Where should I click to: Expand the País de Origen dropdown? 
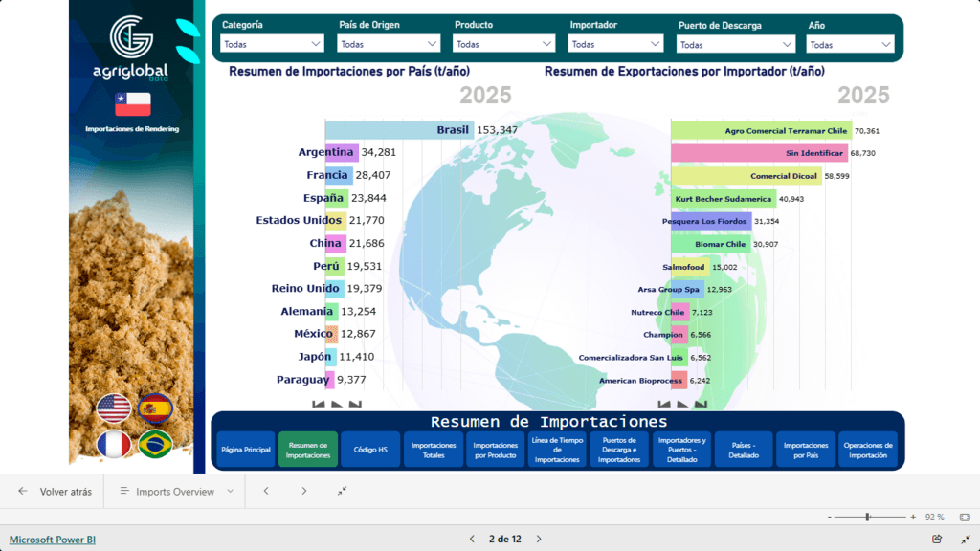389,44
